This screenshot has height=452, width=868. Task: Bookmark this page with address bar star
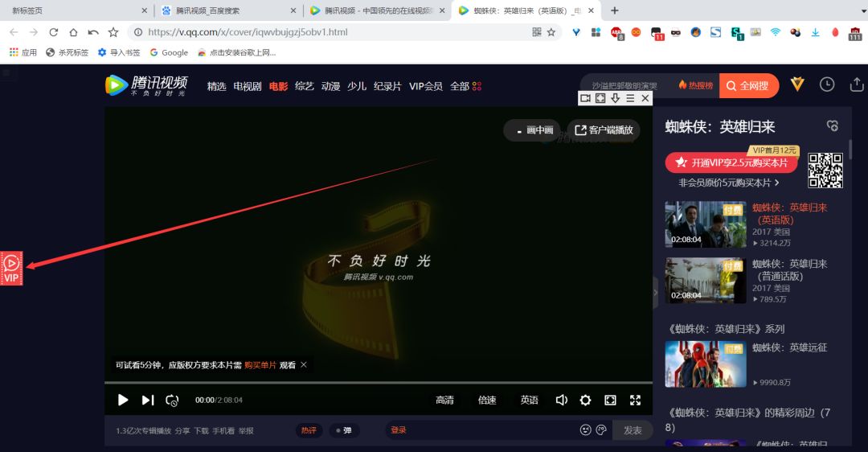click(x=551, y=32)
